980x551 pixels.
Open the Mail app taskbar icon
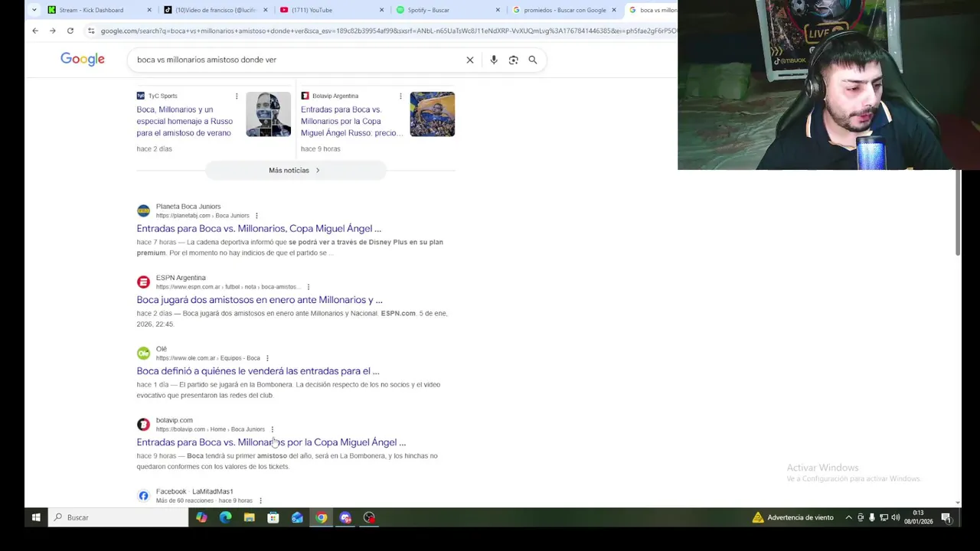click(x=297, y=517)
